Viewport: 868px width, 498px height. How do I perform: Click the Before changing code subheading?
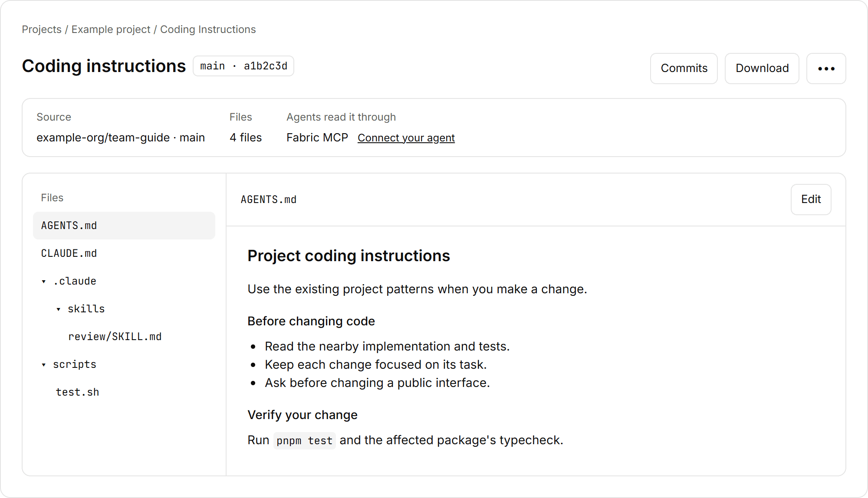coord(311,321)
